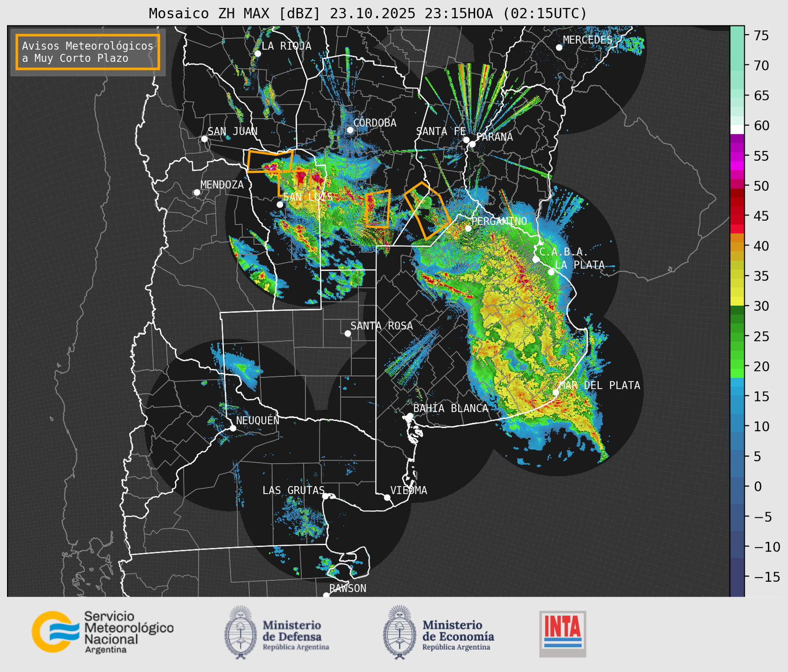The height and width of the screenshot is (672, 788).
Task: Click the La Rioja city marker
Action: (x=257, y=53)
